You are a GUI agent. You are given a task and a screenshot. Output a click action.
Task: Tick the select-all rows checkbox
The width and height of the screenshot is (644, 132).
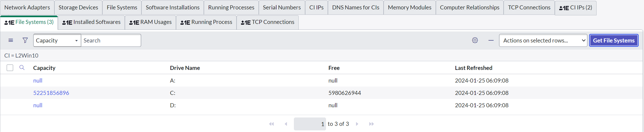(10, 68)
